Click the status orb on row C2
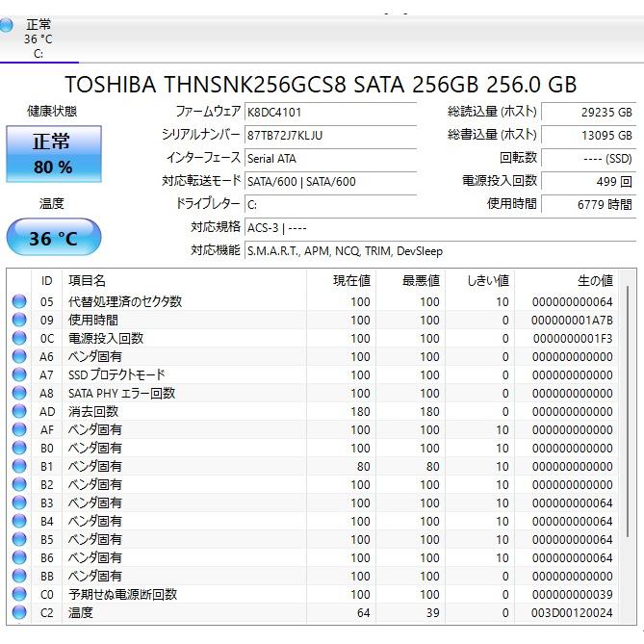644x644 pixels. click(19, 612)
